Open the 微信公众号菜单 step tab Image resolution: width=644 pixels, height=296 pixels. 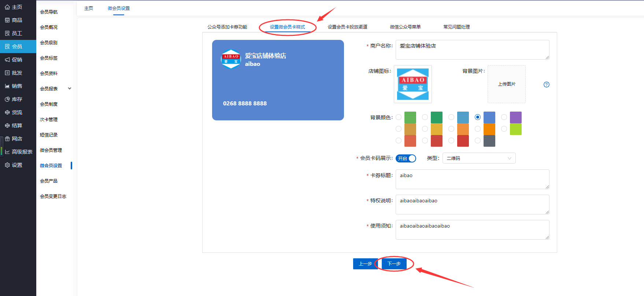point(405,27)
